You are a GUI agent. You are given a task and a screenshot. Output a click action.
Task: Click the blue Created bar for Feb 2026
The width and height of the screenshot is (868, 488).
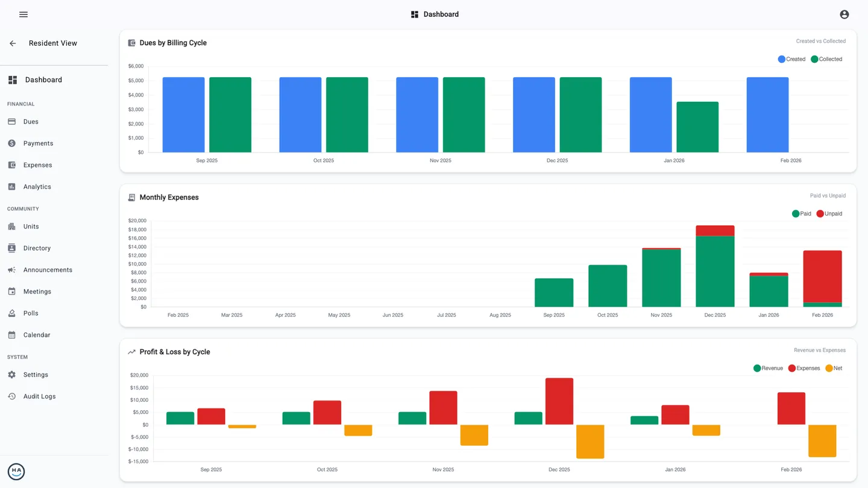click(767, 114)
